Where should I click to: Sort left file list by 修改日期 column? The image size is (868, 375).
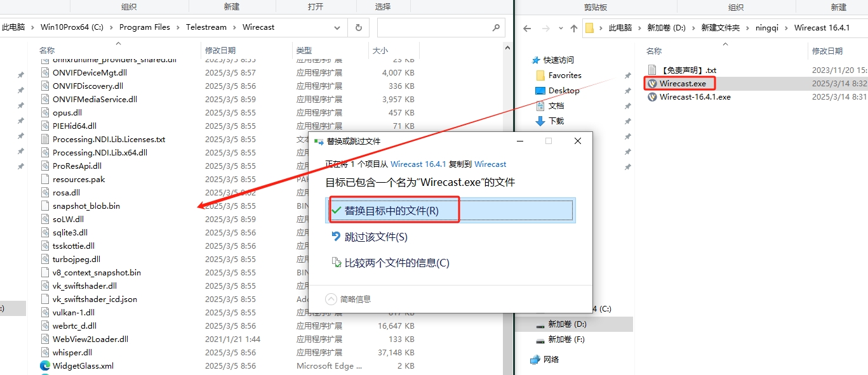(x=220, y=50)
